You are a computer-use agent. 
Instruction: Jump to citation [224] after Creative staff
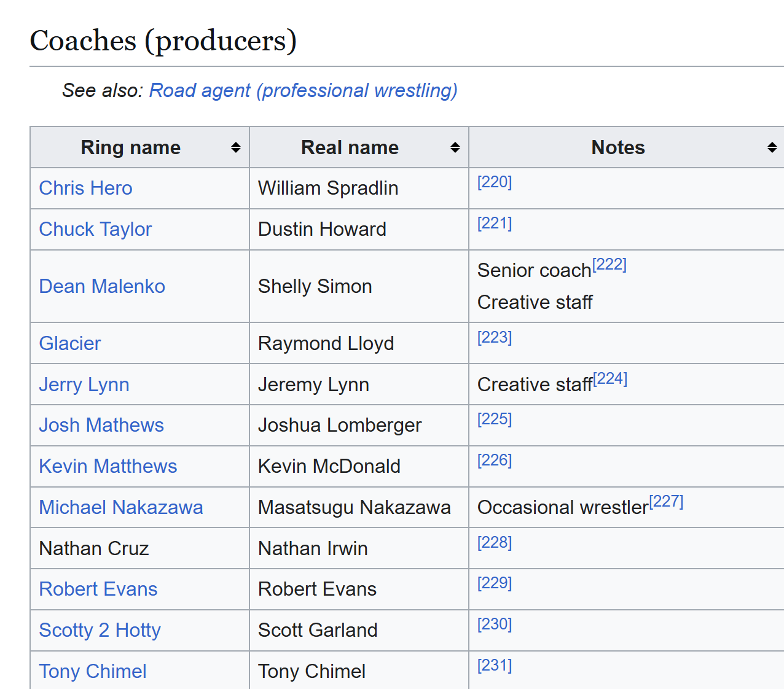click(x=610, y=378)
